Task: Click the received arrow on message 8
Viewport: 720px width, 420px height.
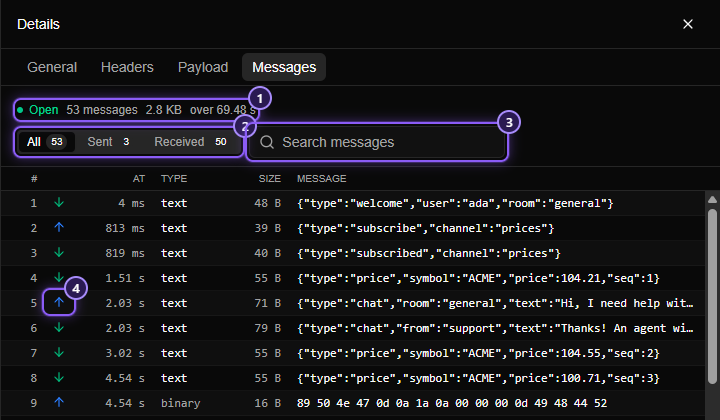Action: (x=59, y=377)
